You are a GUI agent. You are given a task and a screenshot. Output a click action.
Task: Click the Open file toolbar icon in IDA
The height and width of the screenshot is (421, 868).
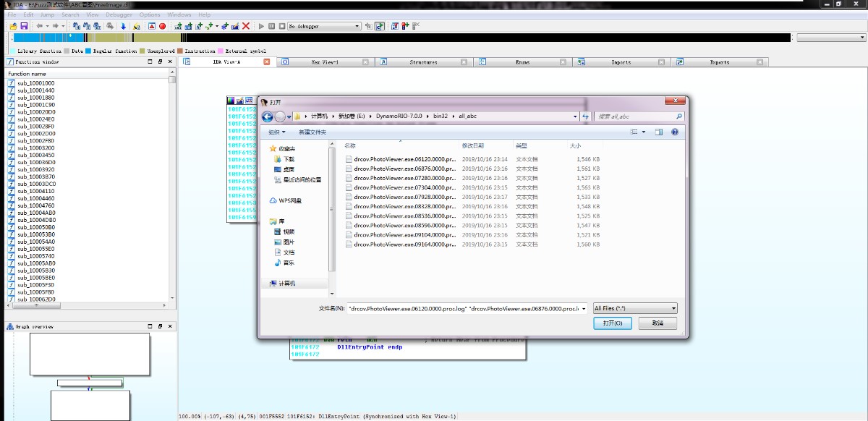coord(14,26)
